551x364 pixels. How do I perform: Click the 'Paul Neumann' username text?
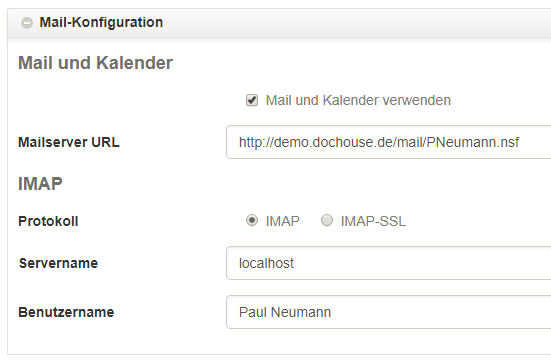point(285,312)
